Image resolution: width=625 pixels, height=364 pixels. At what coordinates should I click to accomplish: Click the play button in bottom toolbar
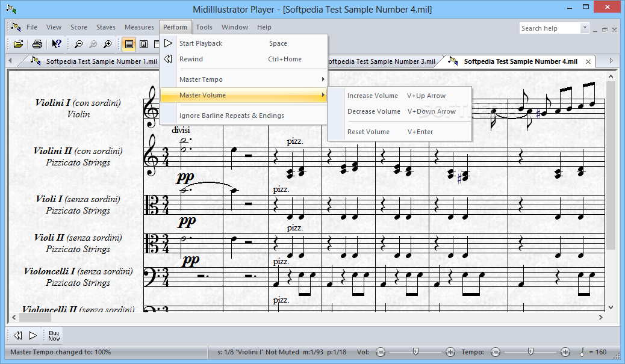click(33, 336)
